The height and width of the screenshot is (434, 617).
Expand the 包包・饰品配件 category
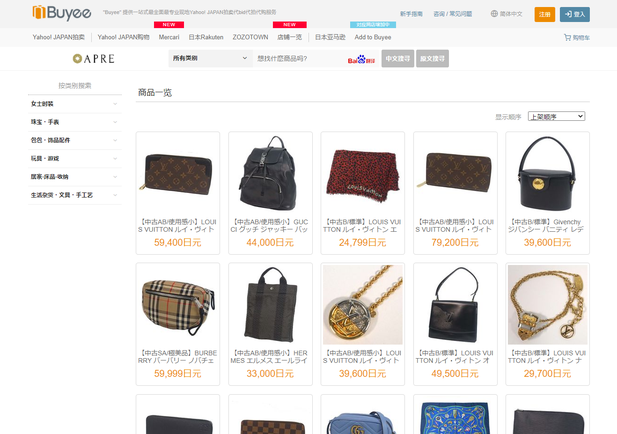pos(74,140)
